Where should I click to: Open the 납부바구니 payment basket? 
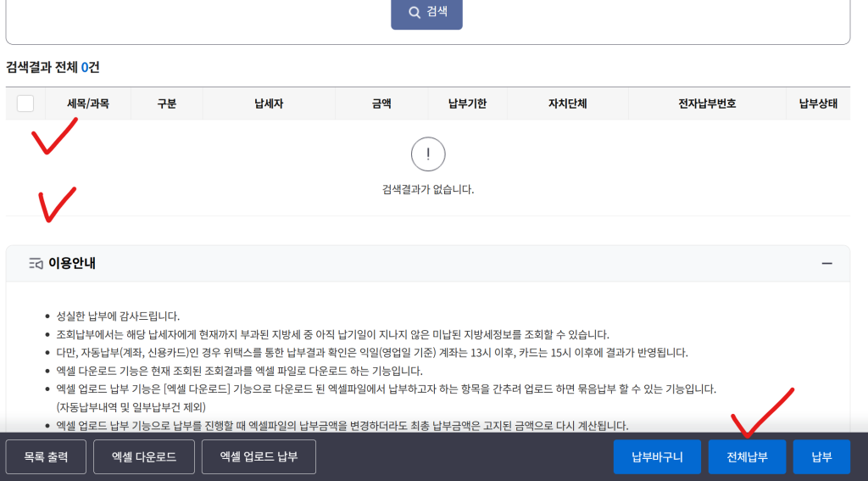coord(657,457)
